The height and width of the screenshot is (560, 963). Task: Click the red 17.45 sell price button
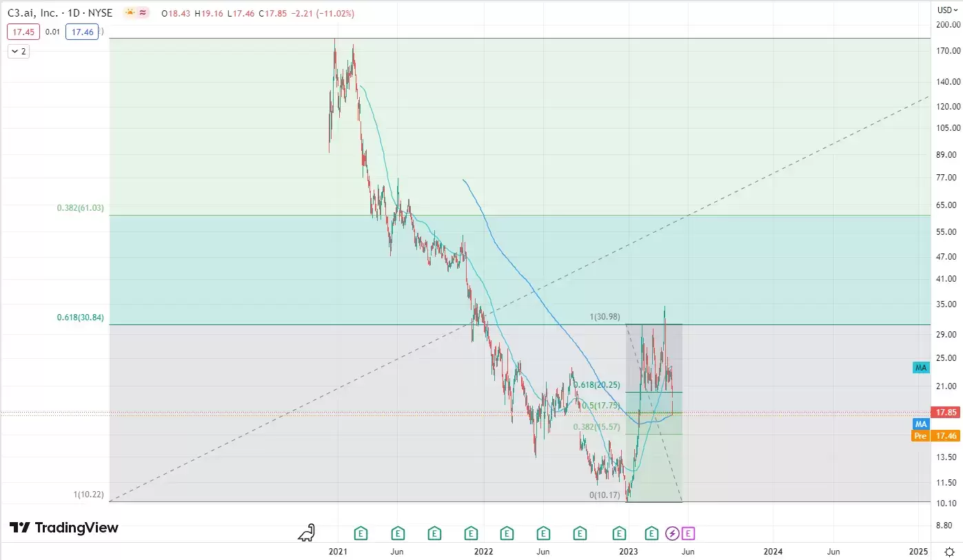click(23, 32)
